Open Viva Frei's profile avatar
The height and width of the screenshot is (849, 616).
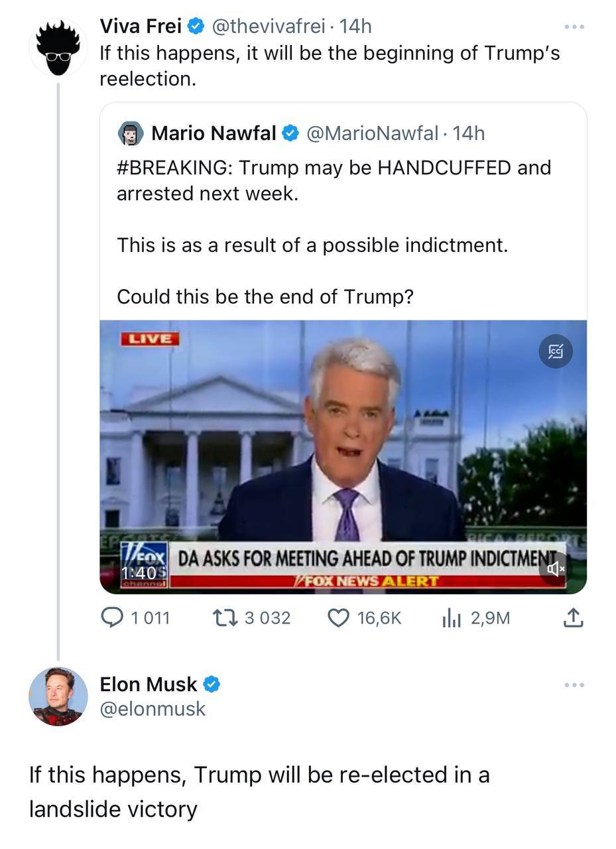58,48
